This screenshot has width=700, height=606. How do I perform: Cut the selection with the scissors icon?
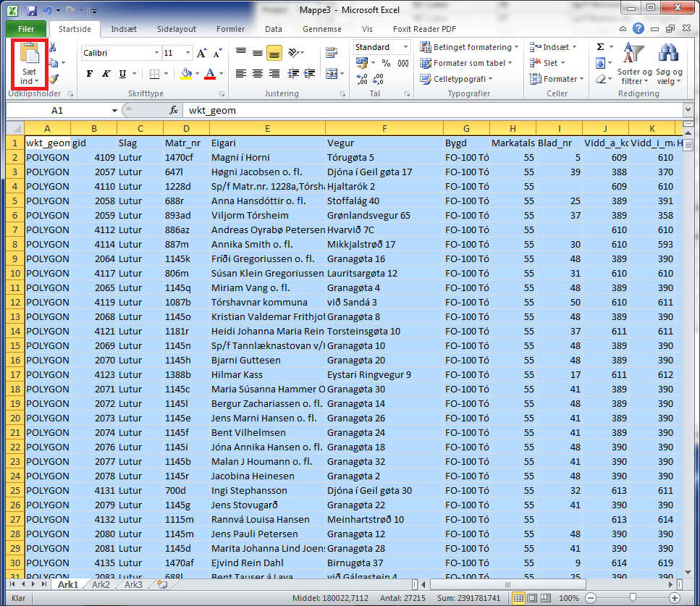tap(53, 47)
